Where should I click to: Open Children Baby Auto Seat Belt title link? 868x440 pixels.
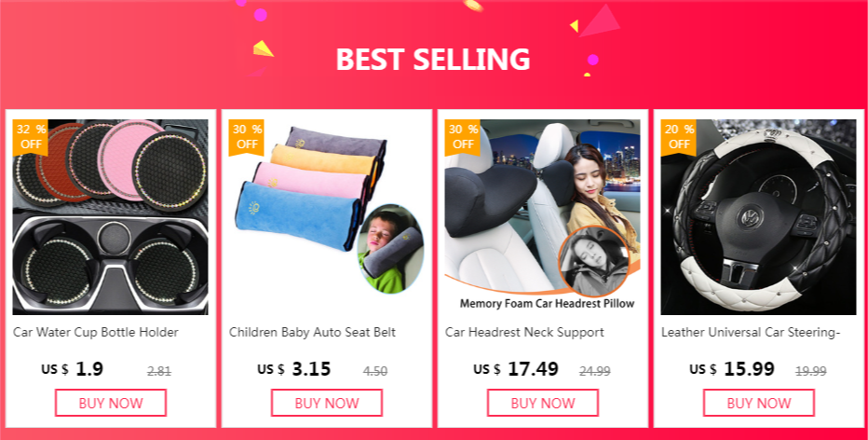313,333
